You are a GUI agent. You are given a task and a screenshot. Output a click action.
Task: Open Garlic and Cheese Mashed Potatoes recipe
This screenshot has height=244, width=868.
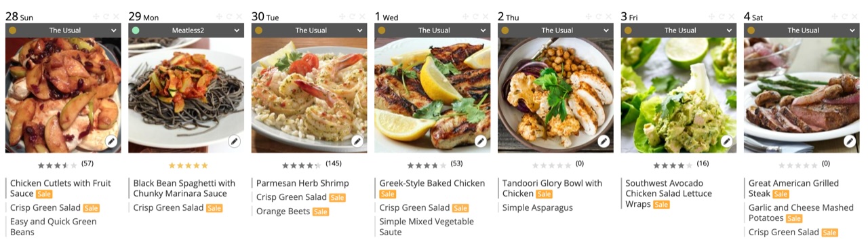[x=801, y=213]
